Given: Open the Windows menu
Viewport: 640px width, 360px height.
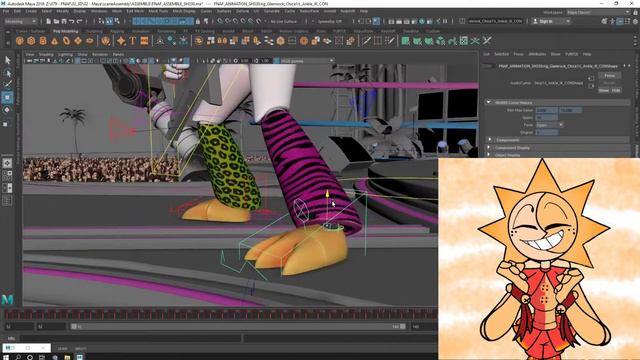Looking at the screenshot, I should click(x=99, y=11).
